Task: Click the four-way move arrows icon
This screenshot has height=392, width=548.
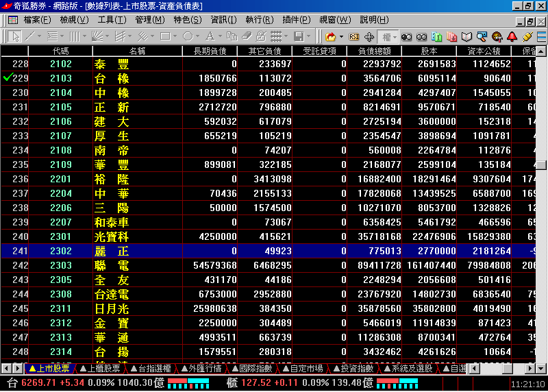Action: click(369, 37)
